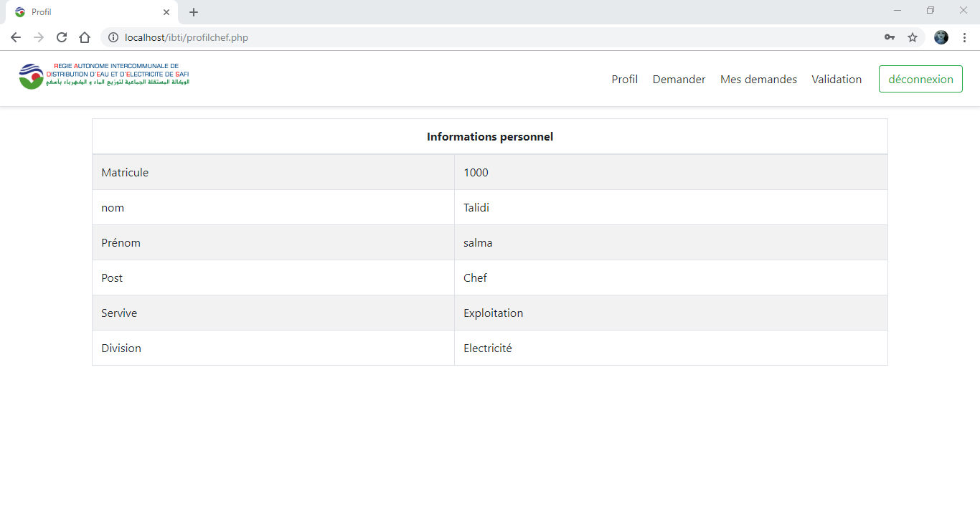Click the browser back navigation arrow

[15, 37]
